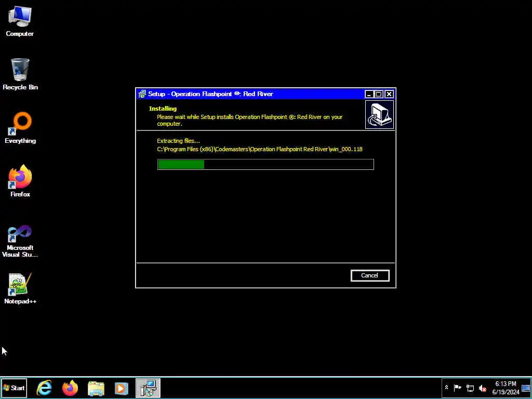This screenshot has height=399, width=532.
Task: Select the Firefox desktop shortcut
Action: pyautogui.click(x=20, y=181)
